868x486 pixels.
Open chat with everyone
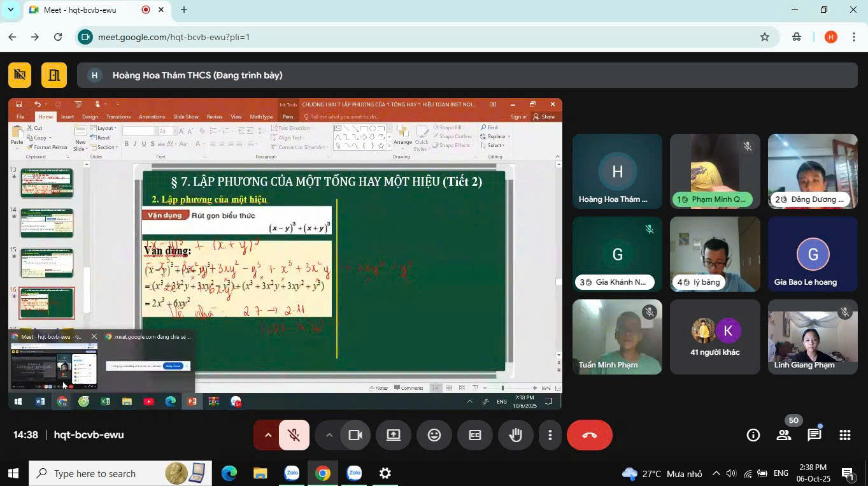(x=814, y=435)
